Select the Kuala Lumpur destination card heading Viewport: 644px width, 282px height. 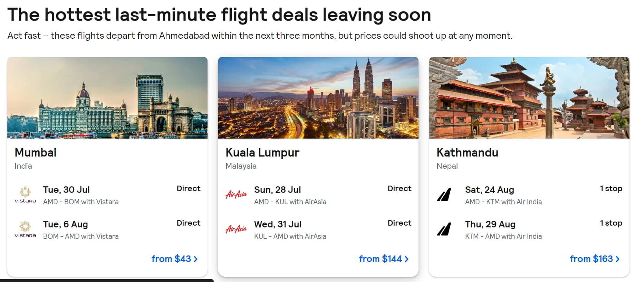click(262, 152)
